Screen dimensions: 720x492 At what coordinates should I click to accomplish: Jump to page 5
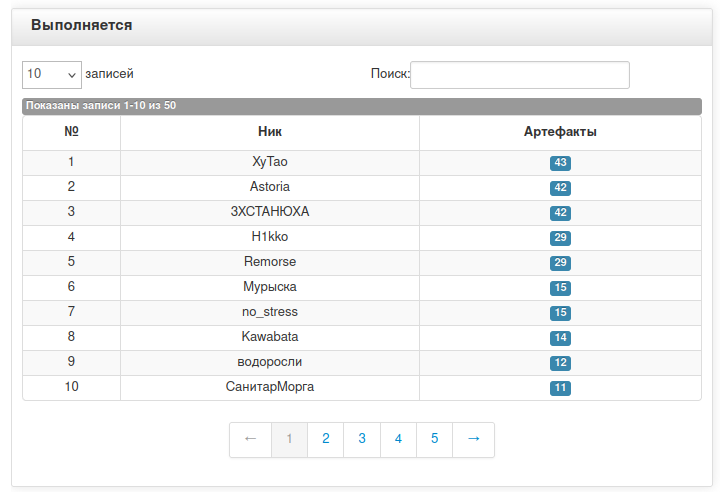[x=434, y=440]
